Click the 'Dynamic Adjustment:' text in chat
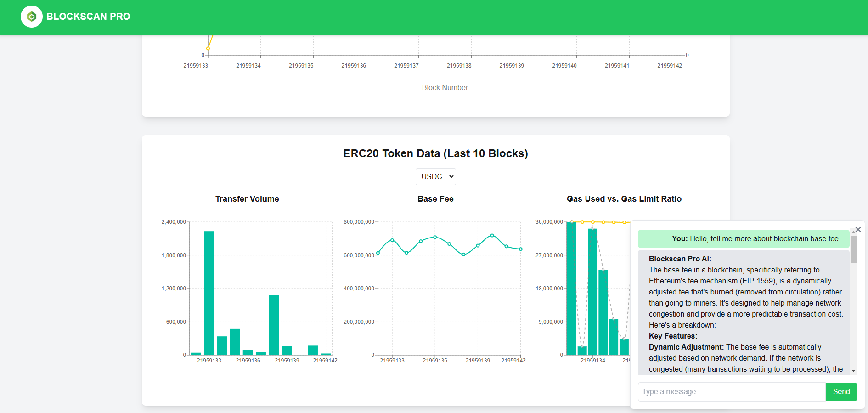The image size is (868, 413). [686, 347]
